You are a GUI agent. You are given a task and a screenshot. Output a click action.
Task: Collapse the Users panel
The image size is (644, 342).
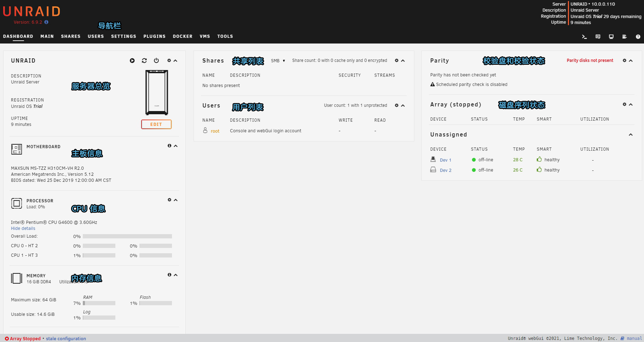403,105
